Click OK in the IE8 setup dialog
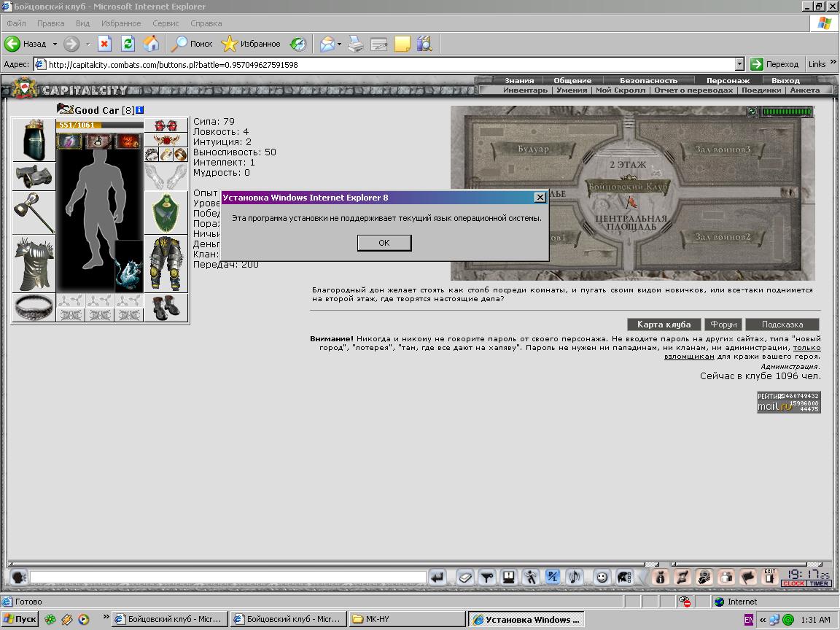Screen dimensions: 840x630 point(384,243)
